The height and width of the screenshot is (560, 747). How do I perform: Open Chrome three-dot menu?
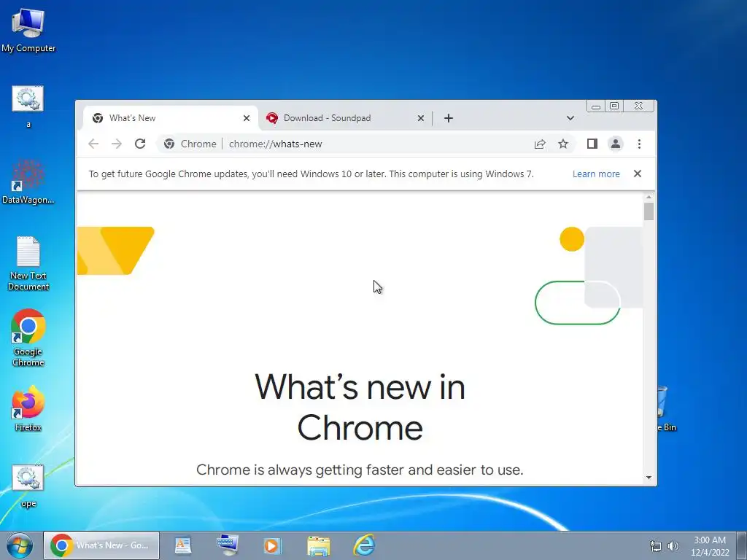(639, 144)
